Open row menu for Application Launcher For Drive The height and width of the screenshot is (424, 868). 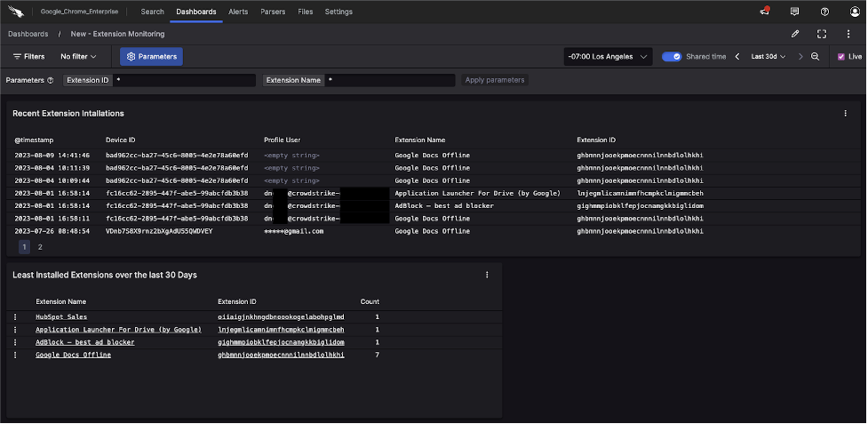click(15, 330)
